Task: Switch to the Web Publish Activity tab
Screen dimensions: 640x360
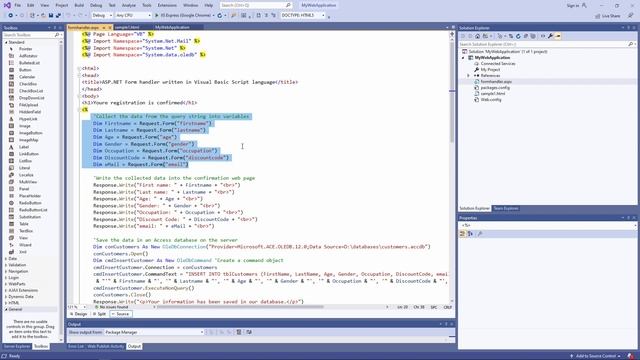Action: pyautogui.click(x=105, y=347)
